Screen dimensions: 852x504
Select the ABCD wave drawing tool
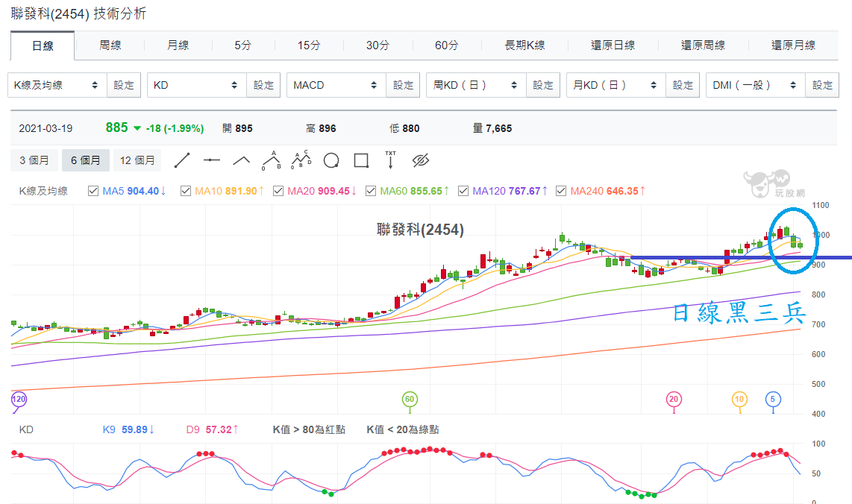(x=301, y=160)
